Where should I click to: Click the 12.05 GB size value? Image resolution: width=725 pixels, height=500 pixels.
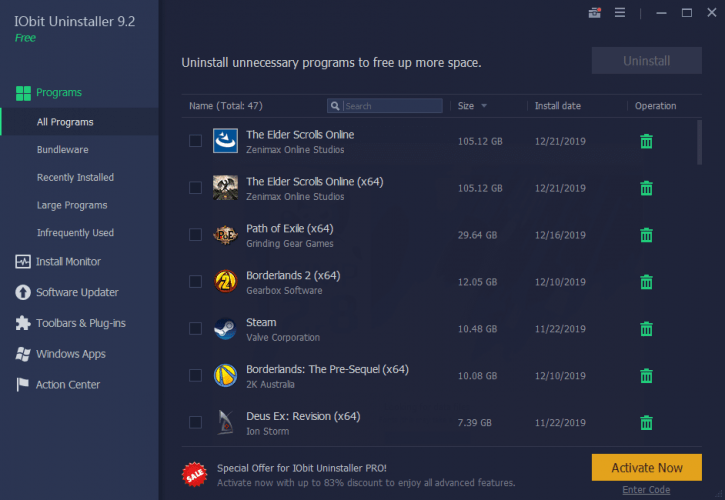tap(477, 282)
